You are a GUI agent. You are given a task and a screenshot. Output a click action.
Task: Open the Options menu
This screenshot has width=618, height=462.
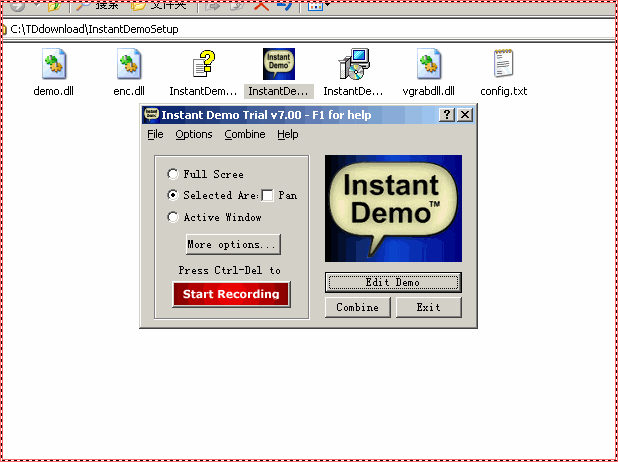(194, 134)
